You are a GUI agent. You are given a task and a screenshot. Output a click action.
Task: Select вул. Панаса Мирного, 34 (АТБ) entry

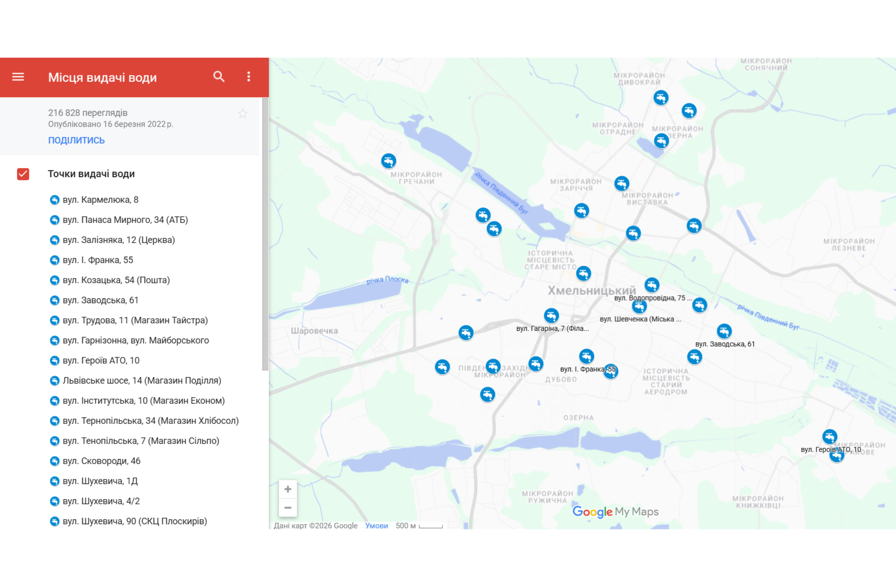point(125,220)
